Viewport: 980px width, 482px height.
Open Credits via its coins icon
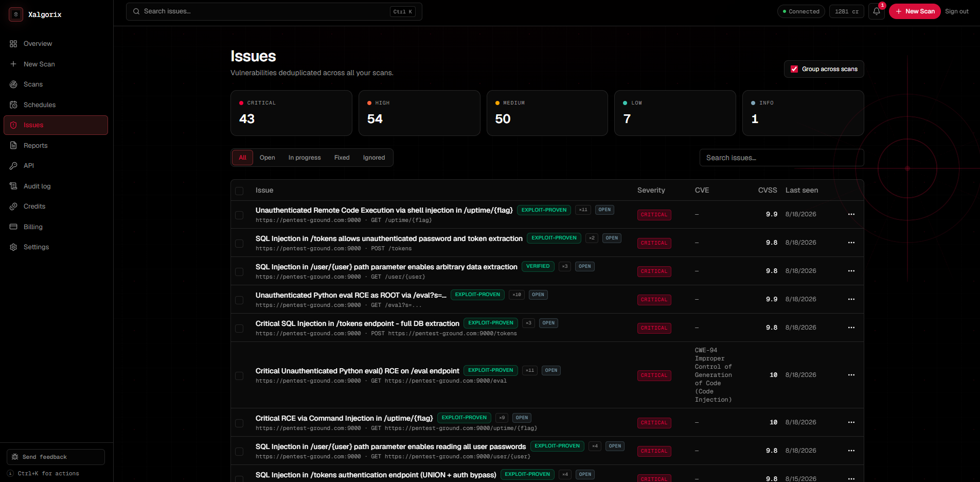pyautogui.click(x=13, y=206)
